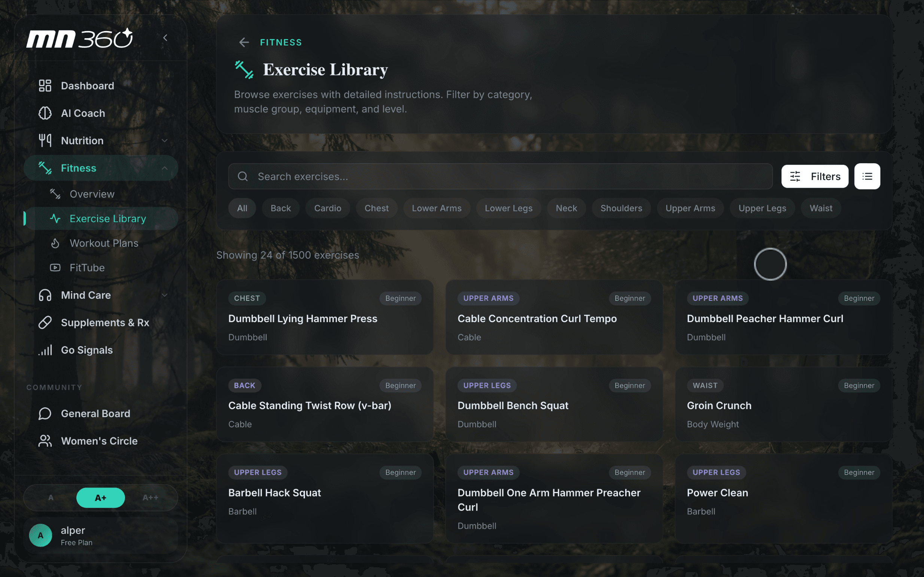Open Supplements & Rx section

[x=104, y=323]
